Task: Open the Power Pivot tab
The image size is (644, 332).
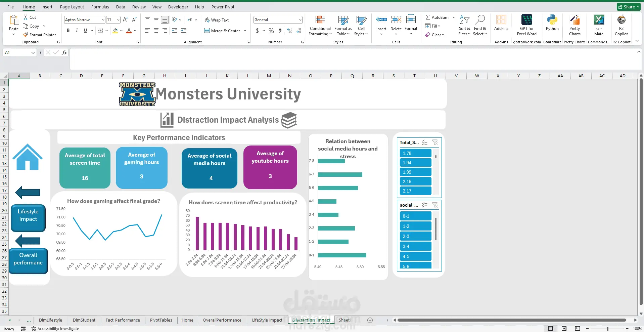Action: point(223,7)
